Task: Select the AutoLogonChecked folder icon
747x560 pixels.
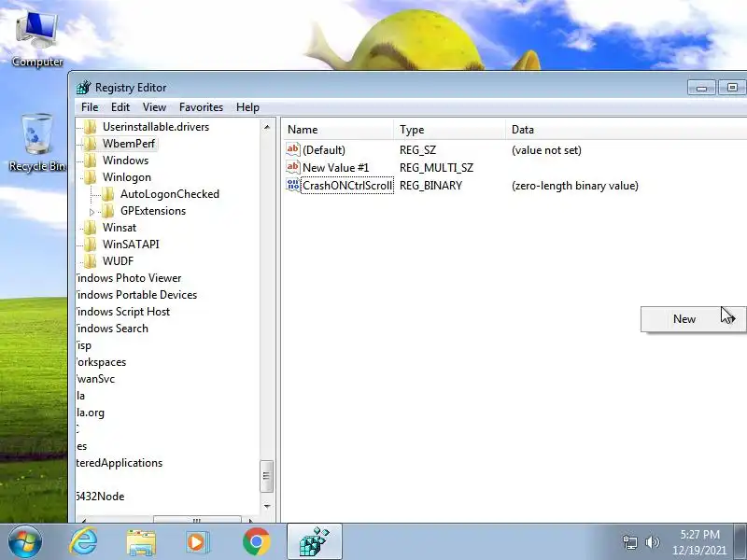Action: [108, 194]
